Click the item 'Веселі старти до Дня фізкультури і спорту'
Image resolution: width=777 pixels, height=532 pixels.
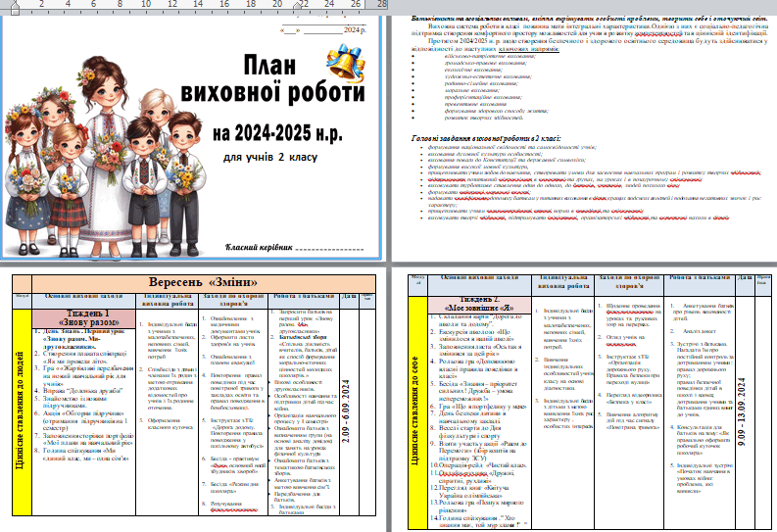[x=469, y=432]
